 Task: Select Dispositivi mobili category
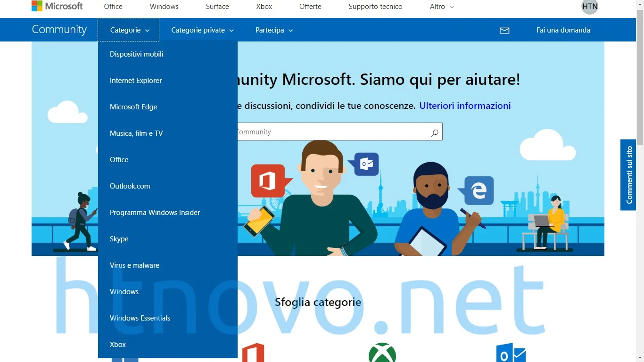tap(168, 54)
